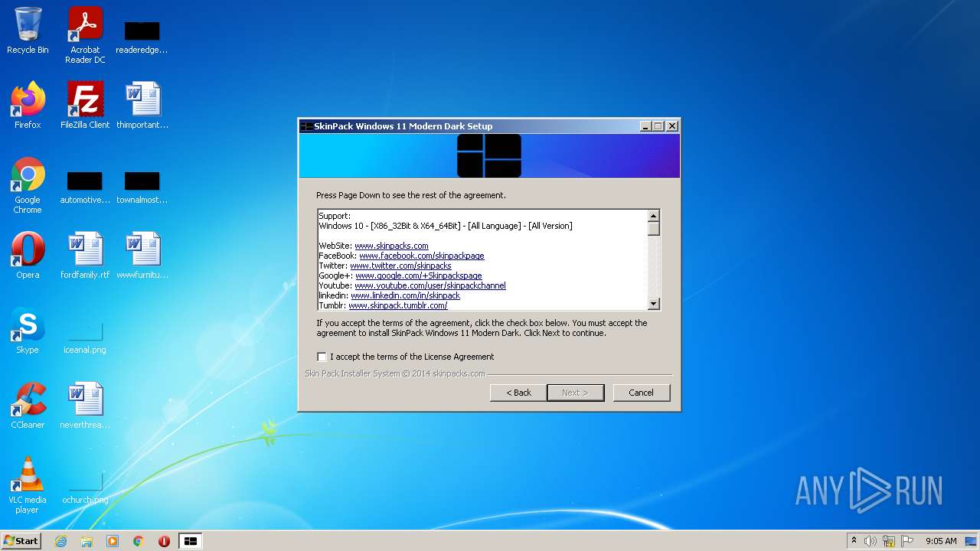Click the Back button
The height and width of the screenshot is (551, 980).
pos(518,393)
